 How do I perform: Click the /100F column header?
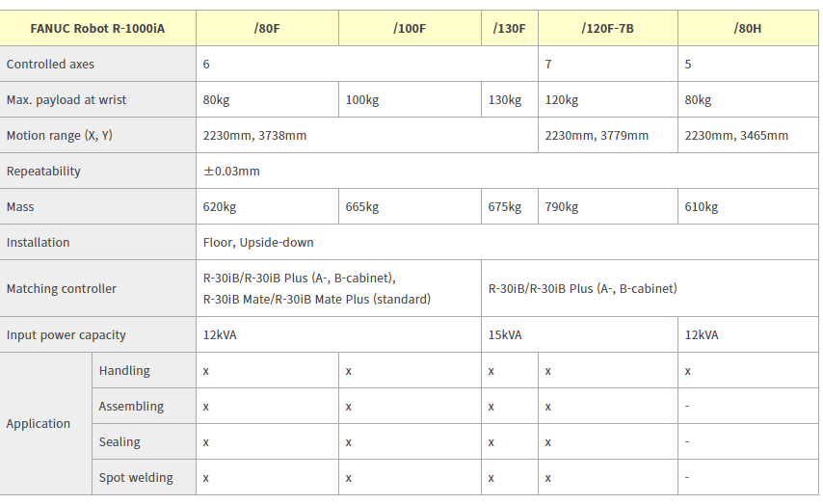coord(410,28)
